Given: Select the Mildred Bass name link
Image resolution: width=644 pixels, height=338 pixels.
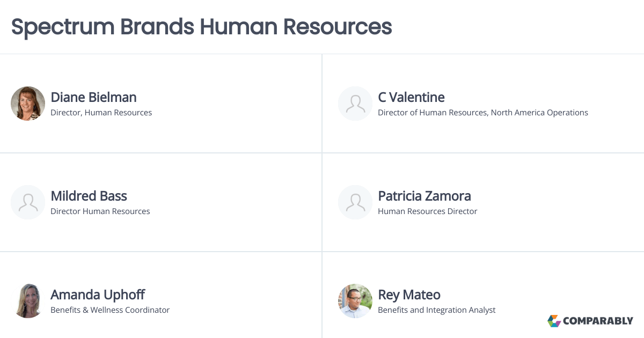Looking at the screenshot, I should [x=89, y=196].
